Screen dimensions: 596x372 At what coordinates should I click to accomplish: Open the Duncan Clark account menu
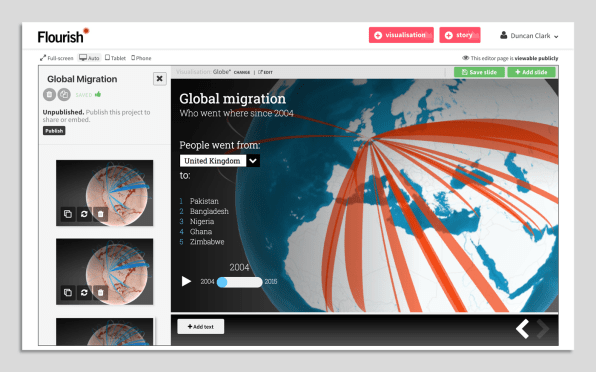(529, 36)
